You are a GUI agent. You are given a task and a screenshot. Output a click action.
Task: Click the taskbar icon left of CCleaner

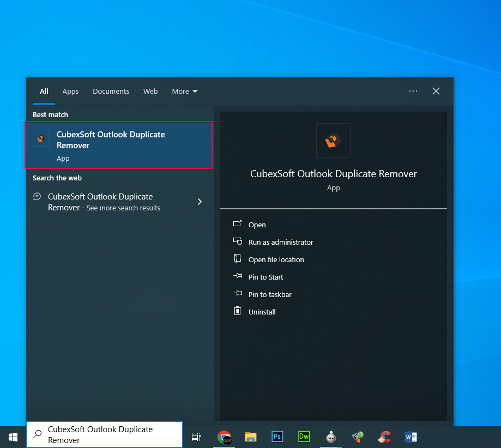358,437
